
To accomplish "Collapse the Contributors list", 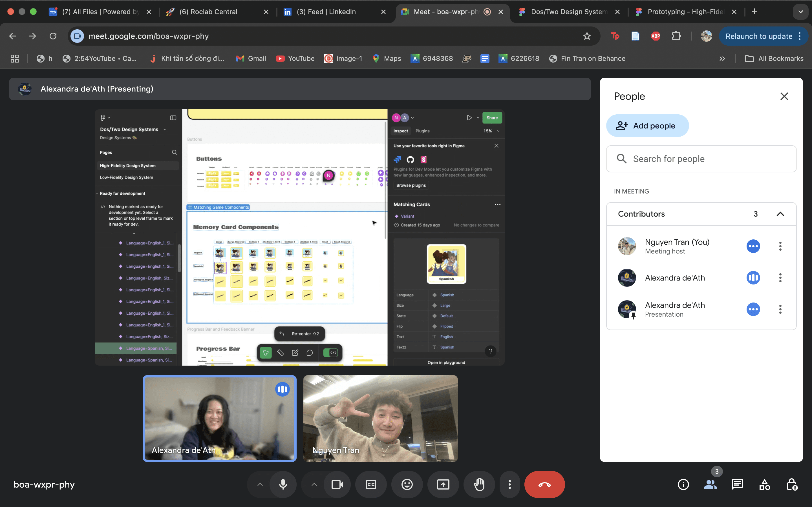I will coord(780,214).
